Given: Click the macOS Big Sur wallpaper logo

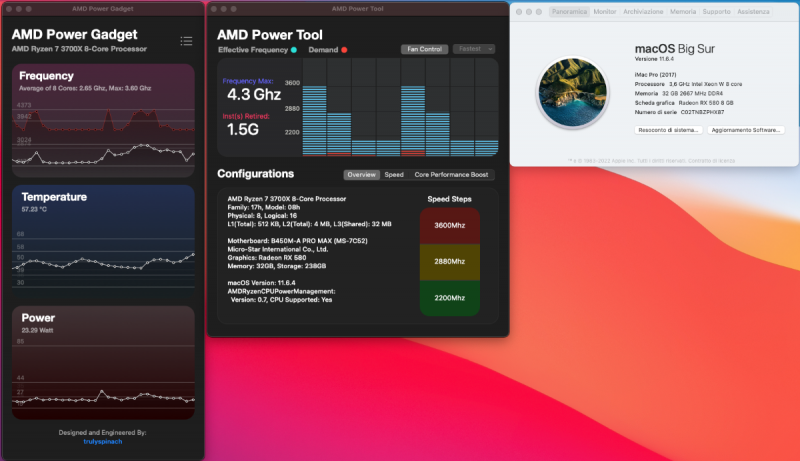Looking at the screenshot, I should 573,92.
